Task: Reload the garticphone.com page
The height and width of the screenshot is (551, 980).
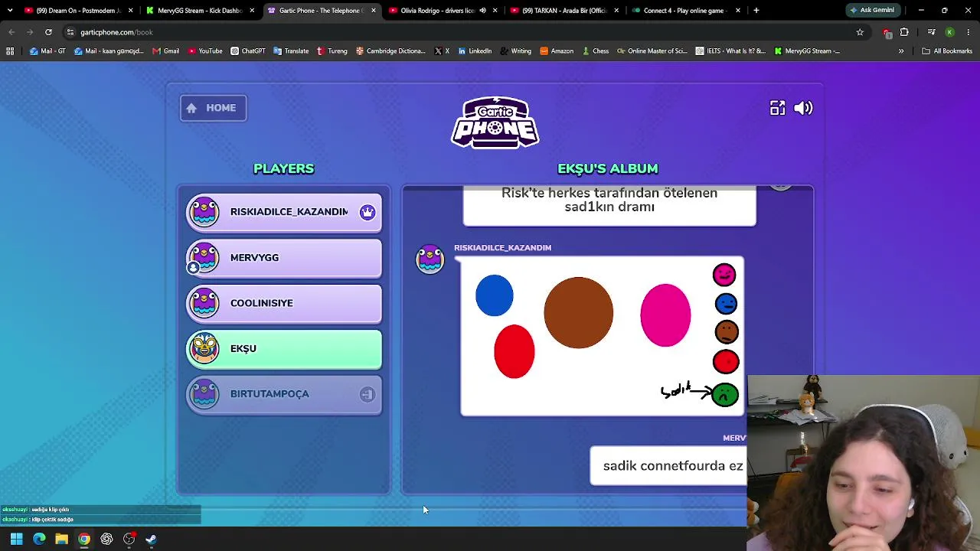Action: pyautogui.click(x=48, y=32)
